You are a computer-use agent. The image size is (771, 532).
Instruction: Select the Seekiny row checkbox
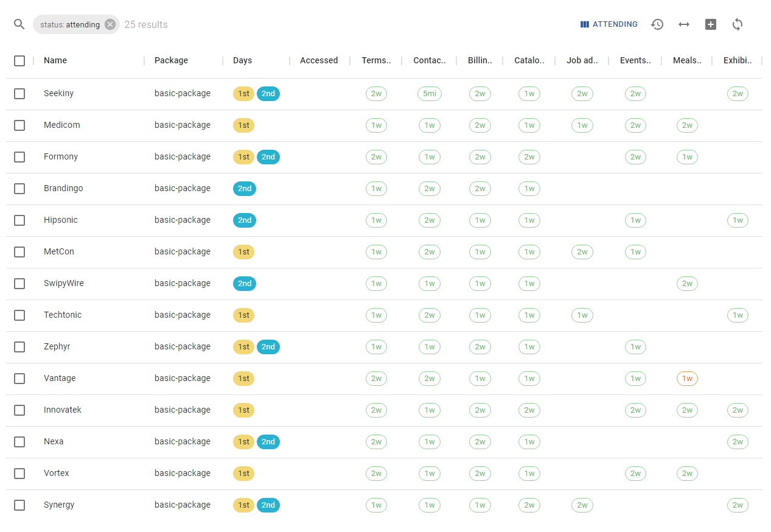point(19,94)
